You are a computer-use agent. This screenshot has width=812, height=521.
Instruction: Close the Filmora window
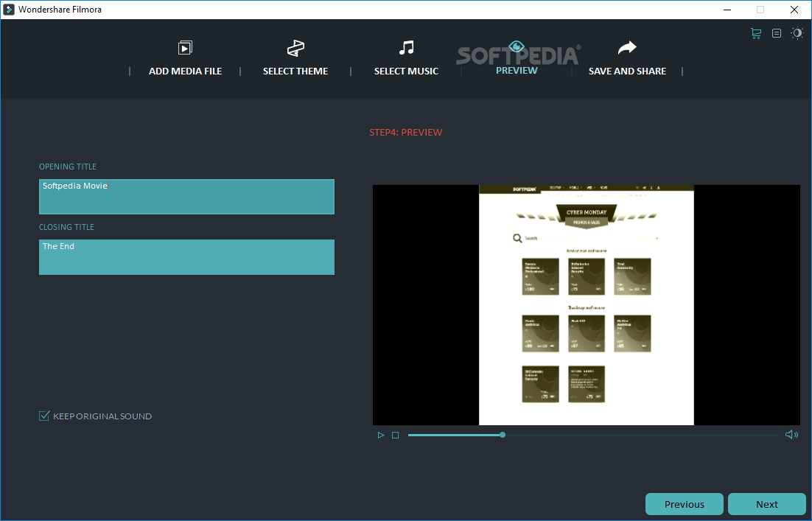click(794, 10)
